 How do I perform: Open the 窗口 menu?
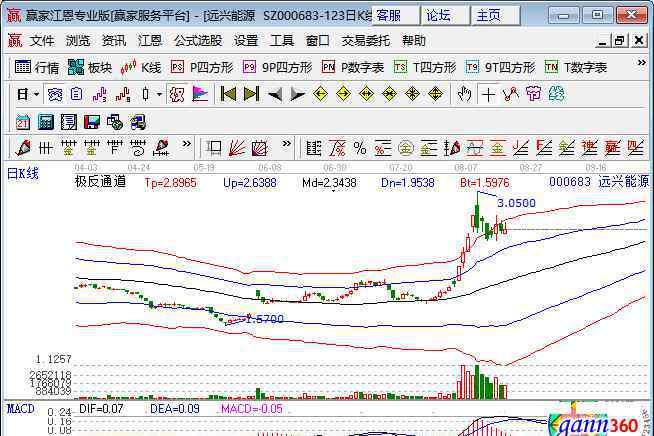click(x=317, y=41)
